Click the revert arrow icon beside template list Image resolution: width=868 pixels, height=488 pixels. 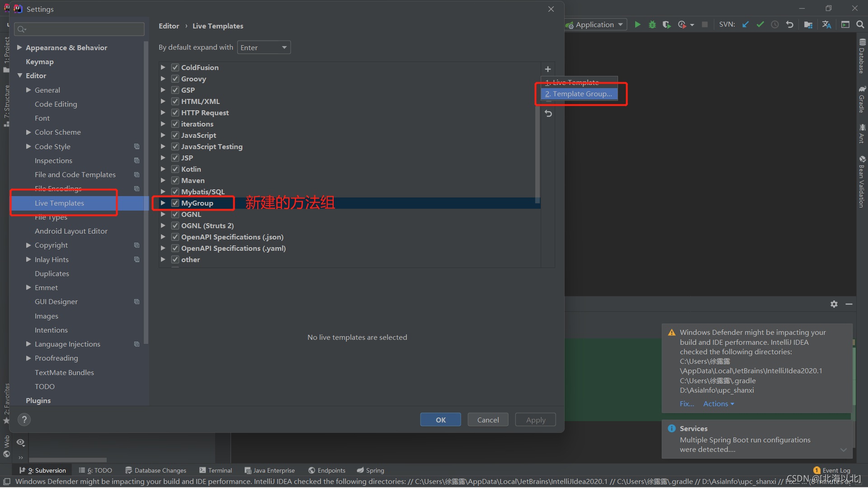click(x=548, y=113)
